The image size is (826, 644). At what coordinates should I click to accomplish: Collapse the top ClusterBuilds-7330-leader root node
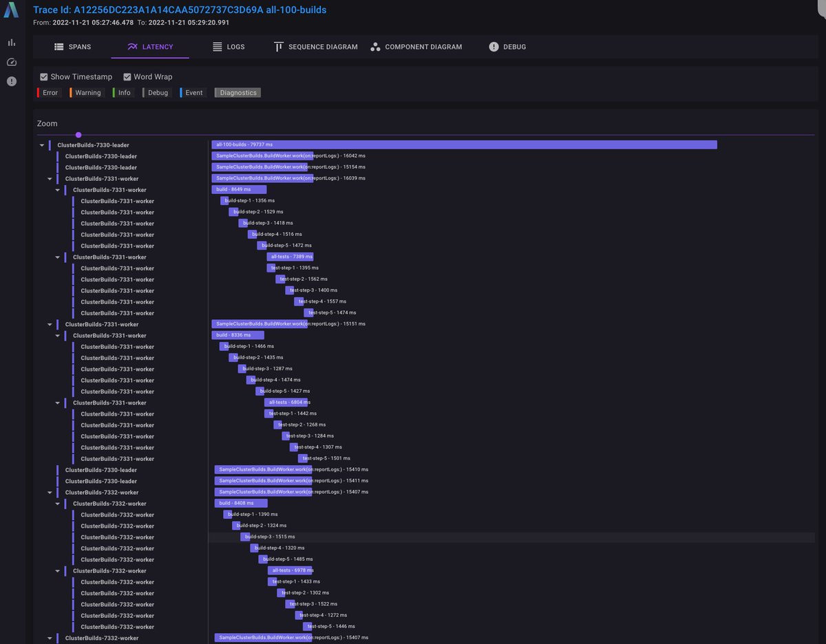click(x=42, y=145)
